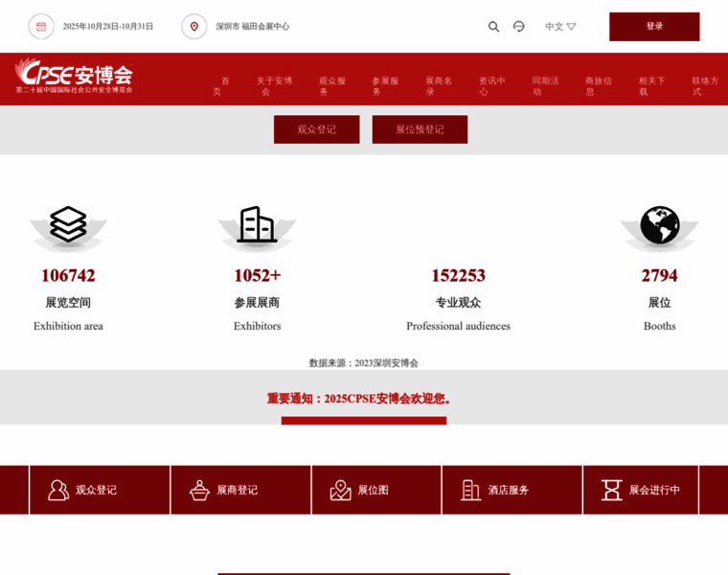Click the 观众登记 button under navigation
Image resolution: width=728 pixels, height=575 pixels.
[317, 129]
